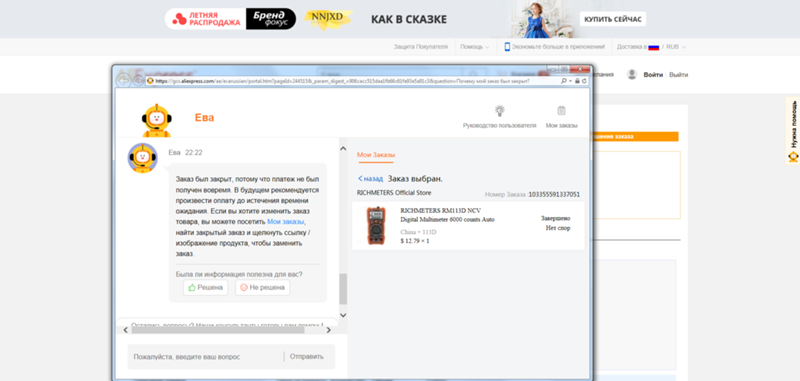Click the user profile avatar icon
Image resolution: width=800 pixels, height=381 pixels.
click(632, 74)
